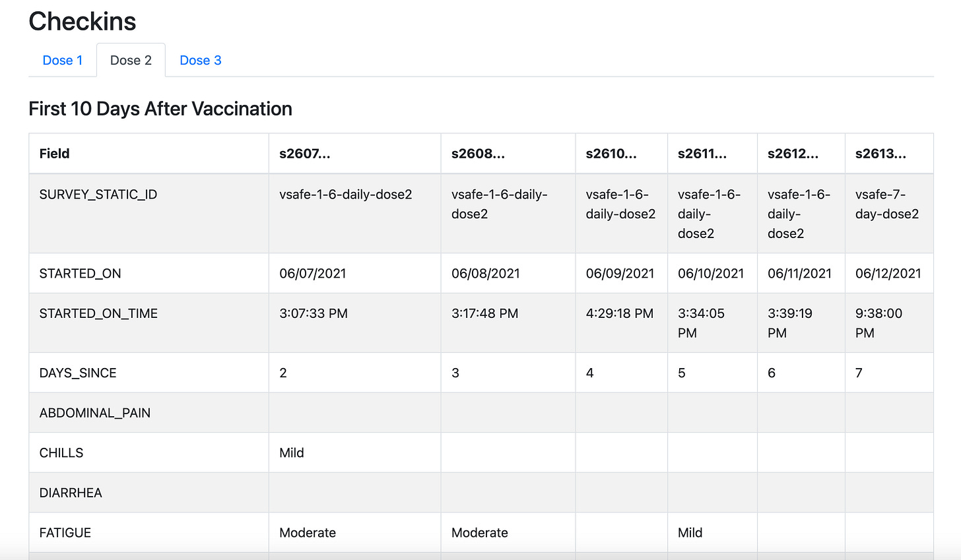This screenshot has width=961, height=560.
Task: Click the SURVEY_STATIC_ID row label
Action: point(98,195)
